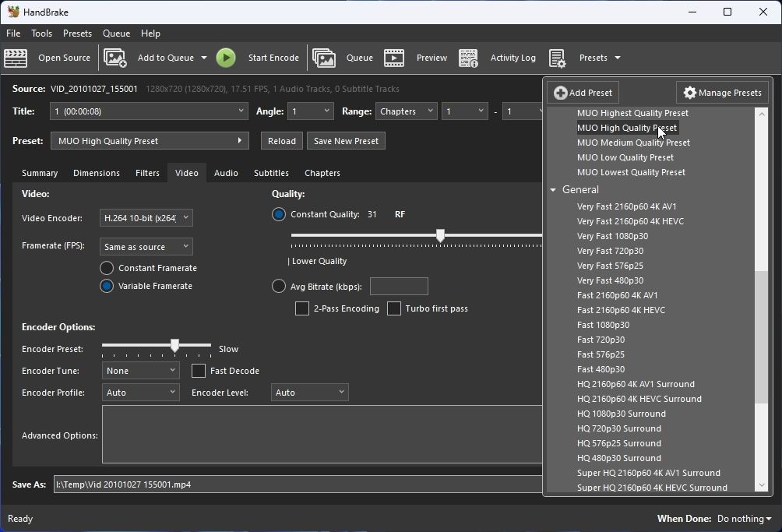Select the Fast 1080p30 preset
Screen dimensions: 782x532
tap(604, 325)
